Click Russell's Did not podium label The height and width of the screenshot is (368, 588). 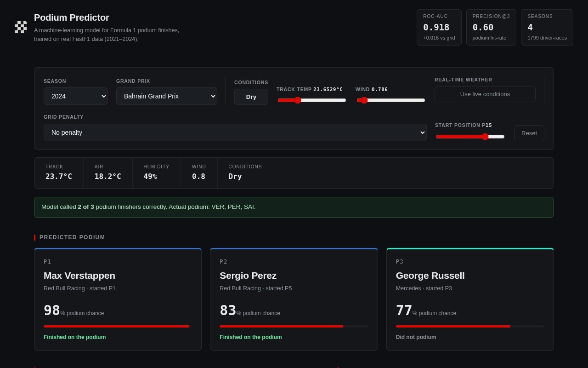[x=416, y=337]
